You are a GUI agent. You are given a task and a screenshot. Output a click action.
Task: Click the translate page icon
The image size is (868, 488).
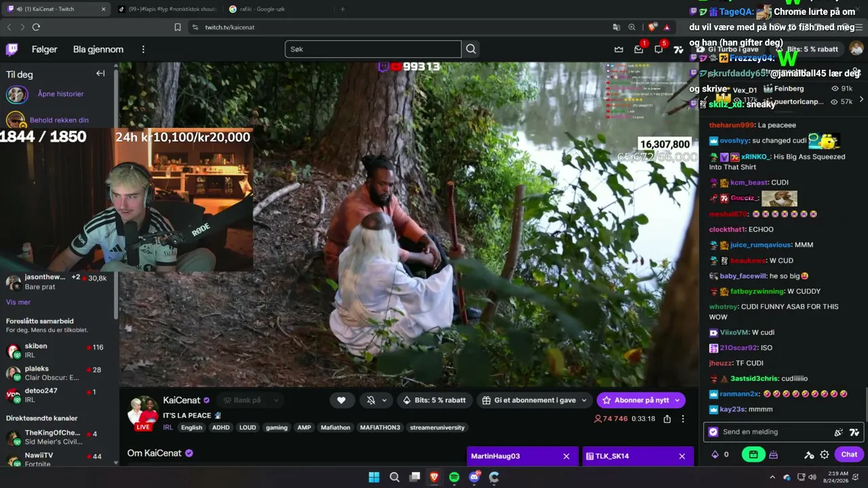pos(616,27)
